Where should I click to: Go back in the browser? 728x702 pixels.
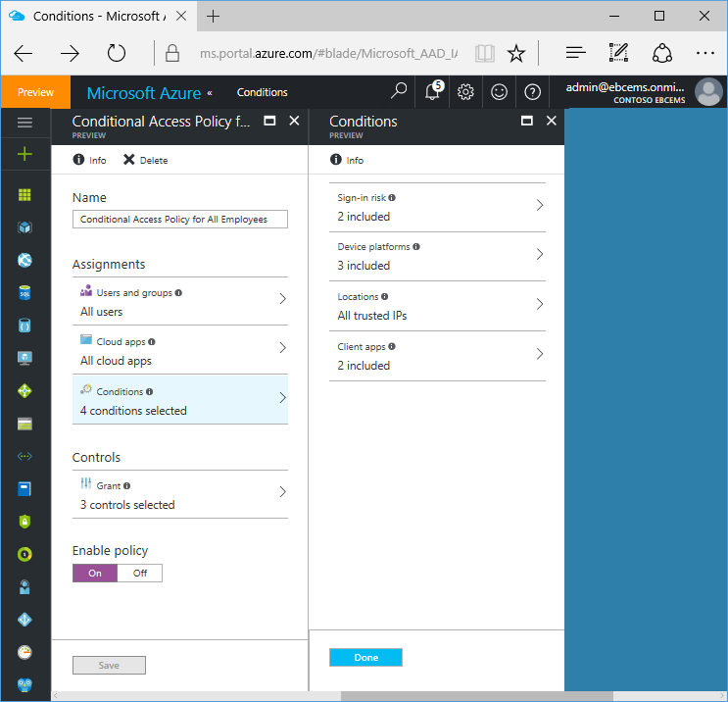click(24, 53)
